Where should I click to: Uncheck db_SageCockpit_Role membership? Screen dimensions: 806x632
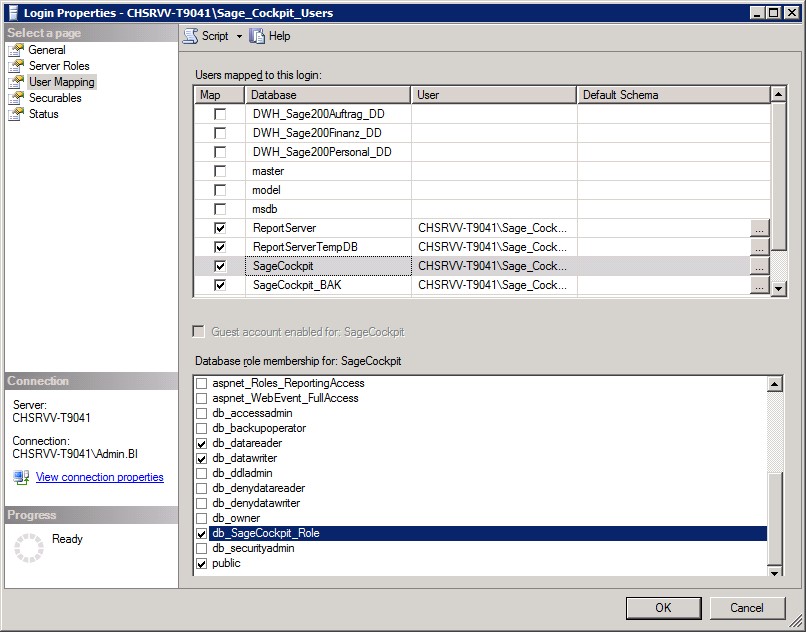(202, 534)
